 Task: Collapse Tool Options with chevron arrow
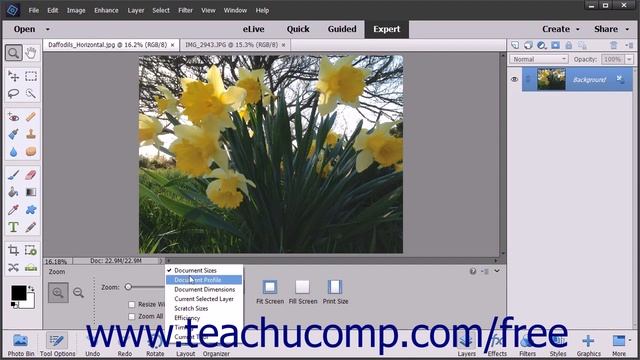coord(497,271)
